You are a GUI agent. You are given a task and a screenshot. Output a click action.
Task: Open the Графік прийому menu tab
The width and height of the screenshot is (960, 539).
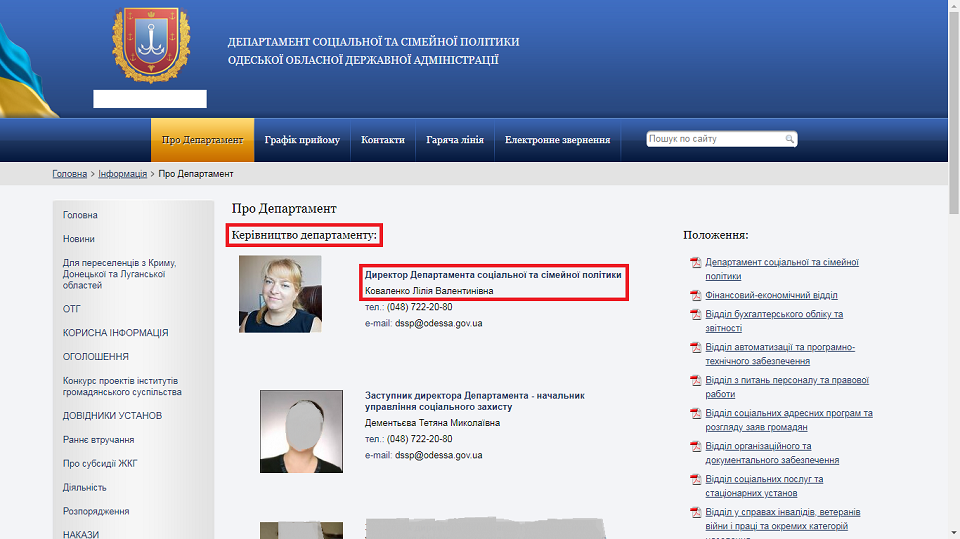[302, 140]
